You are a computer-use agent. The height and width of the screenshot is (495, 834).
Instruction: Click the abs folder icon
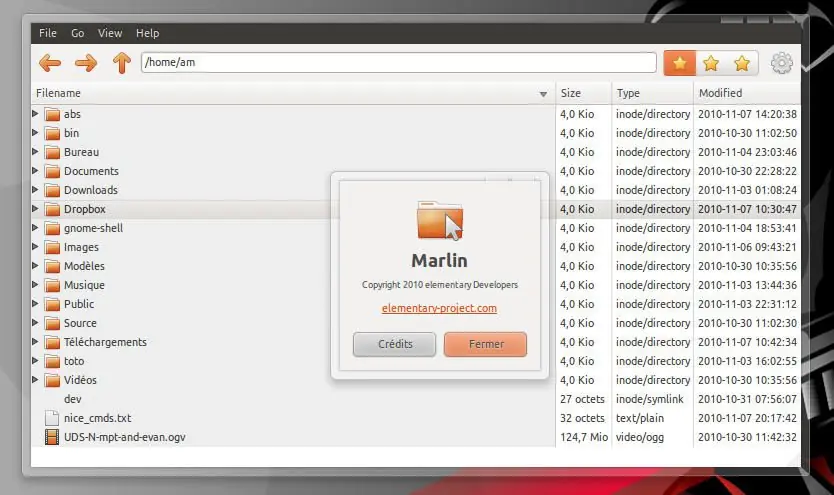pyautogui.click(x=52, y=114)
